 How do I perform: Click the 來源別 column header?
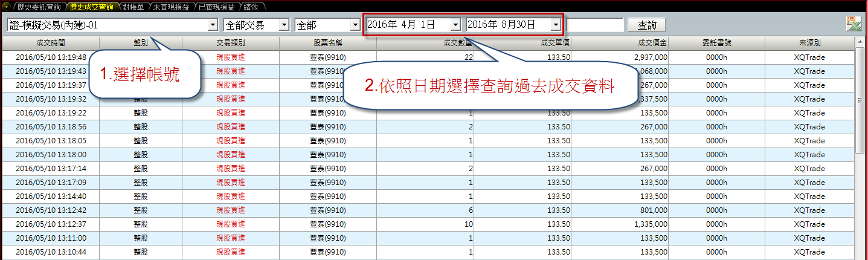tap(809, 43)
